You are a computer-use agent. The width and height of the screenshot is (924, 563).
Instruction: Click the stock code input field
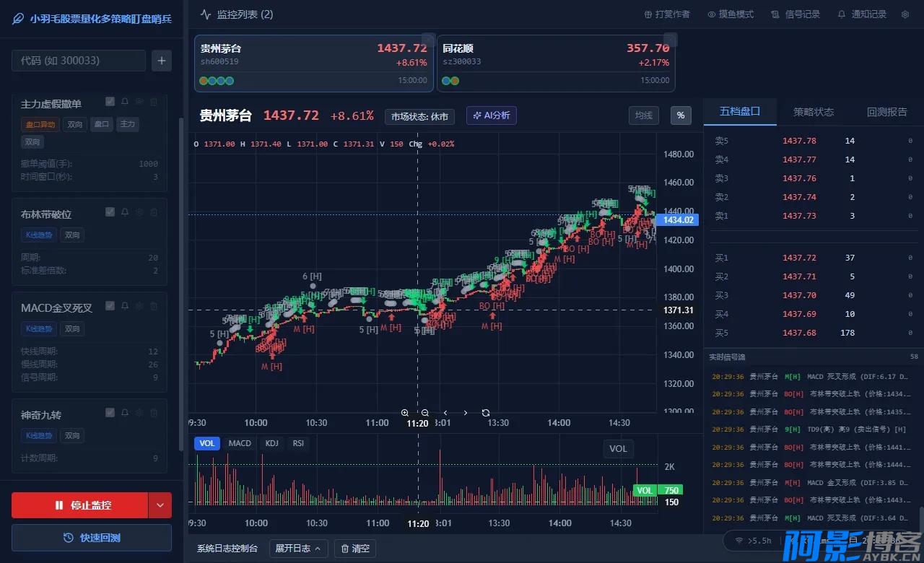pos(79,61)
